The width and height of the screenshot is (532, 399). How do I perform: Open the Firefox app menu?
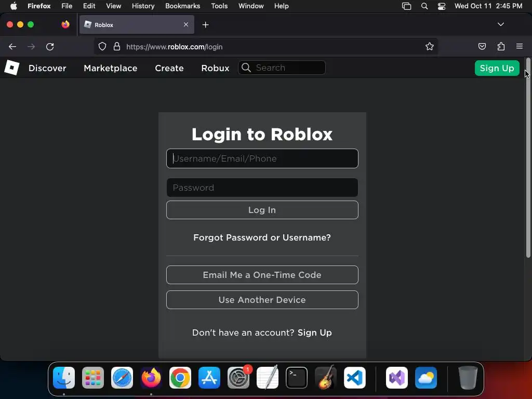(39, 6)
